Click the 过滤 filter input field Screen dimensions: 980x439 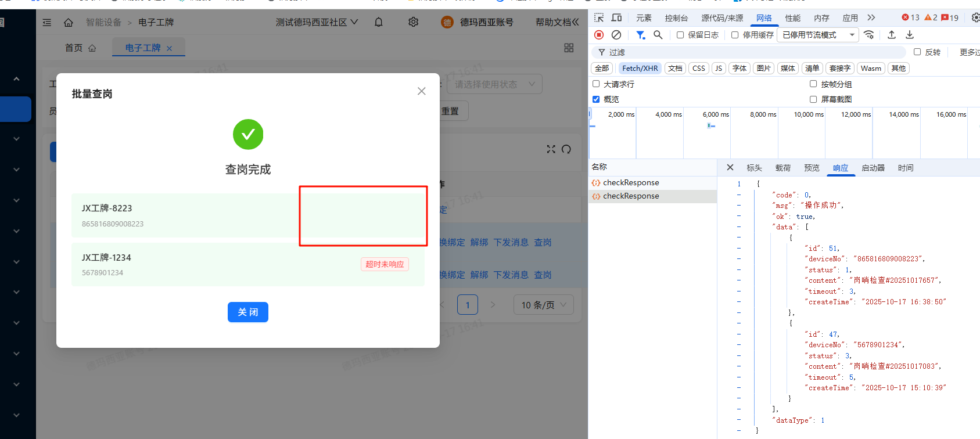(749, 52)
